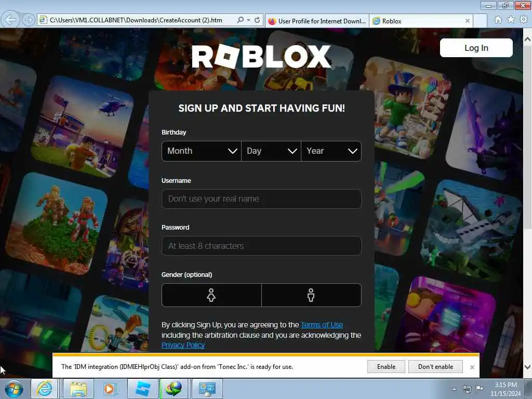
Task: Open the control panel taskbar icon
Action: click(207, 389)
